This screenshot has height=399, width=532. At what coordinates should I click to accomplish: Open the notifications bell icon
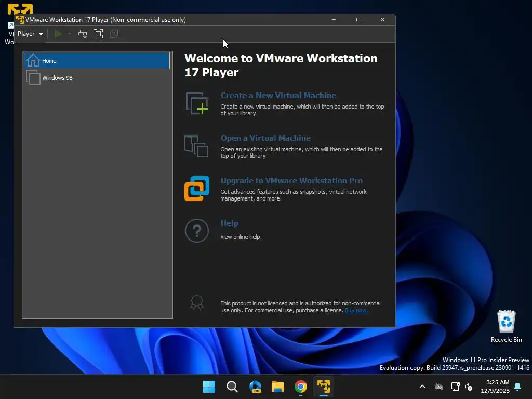tap(518, 387)
